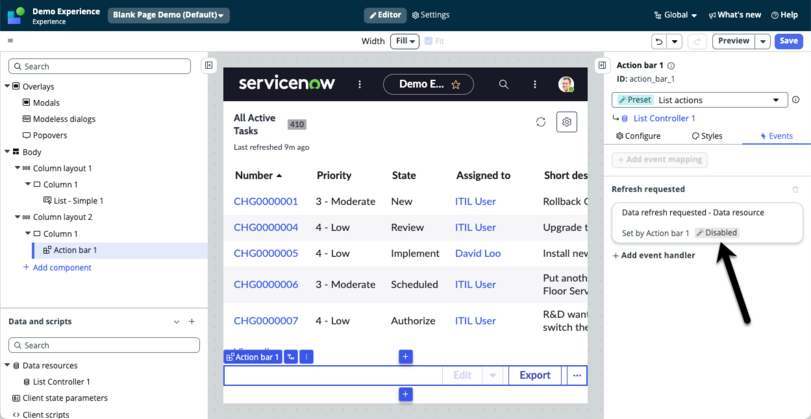
Task: Switch to the Editor view
Action: coord(385,15)
